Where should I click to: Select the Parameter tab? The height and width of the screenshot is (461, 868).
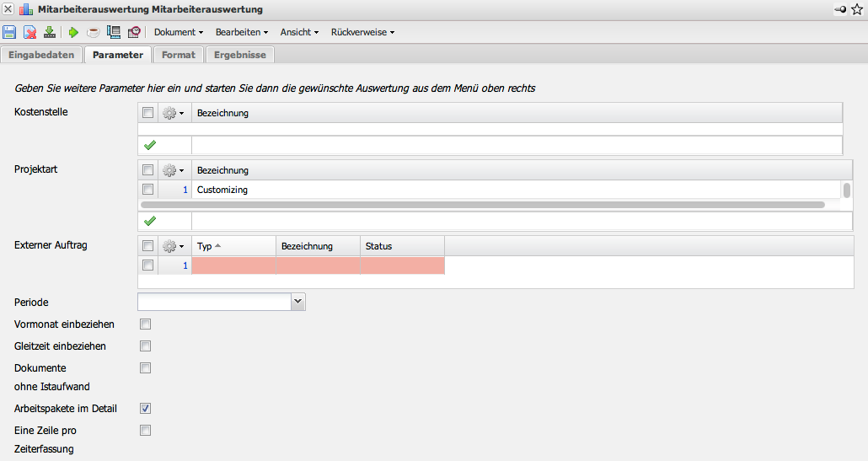click(x=118, y=55)
